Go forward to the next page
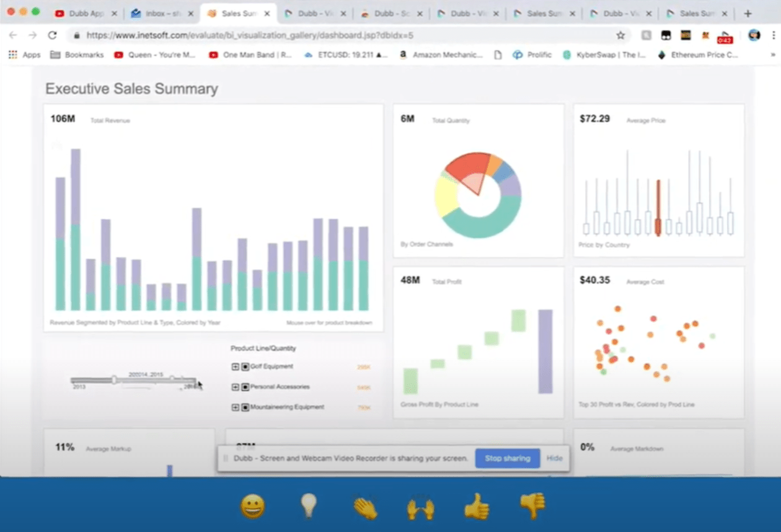The width and height of the screenshot is (781, 532). (32, 35)
